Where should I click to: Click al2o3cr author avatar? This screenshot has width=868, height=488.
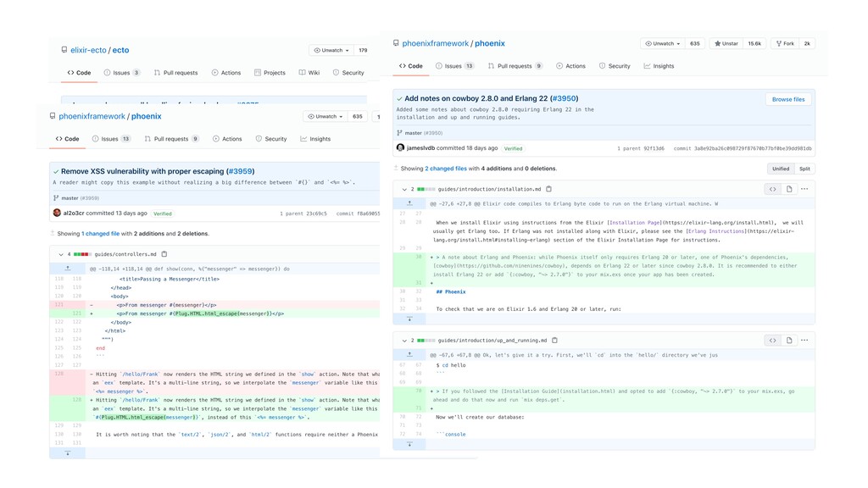point(57,213)
